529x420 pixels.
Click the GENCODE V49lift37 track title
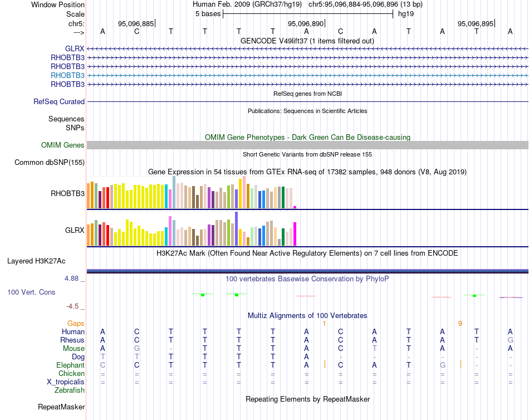click(307, 41)
